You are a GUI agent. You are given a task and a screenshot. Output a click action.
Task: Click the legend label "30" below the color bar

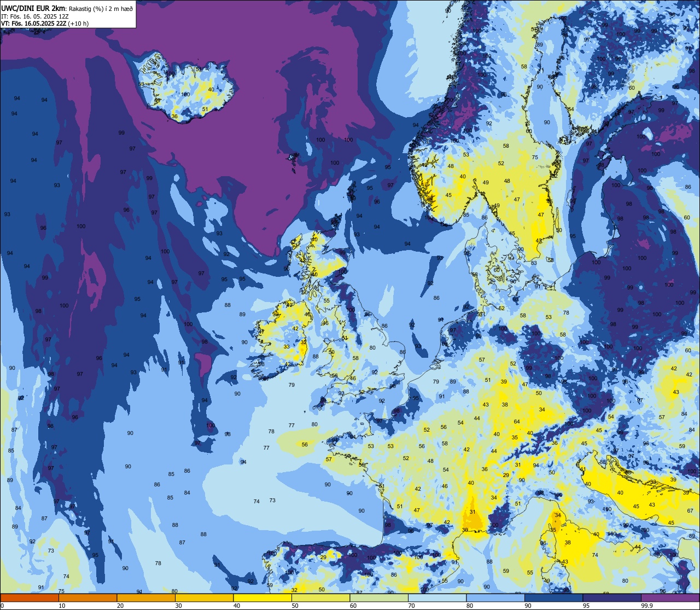pyautogui.click(x=178, y=606)
